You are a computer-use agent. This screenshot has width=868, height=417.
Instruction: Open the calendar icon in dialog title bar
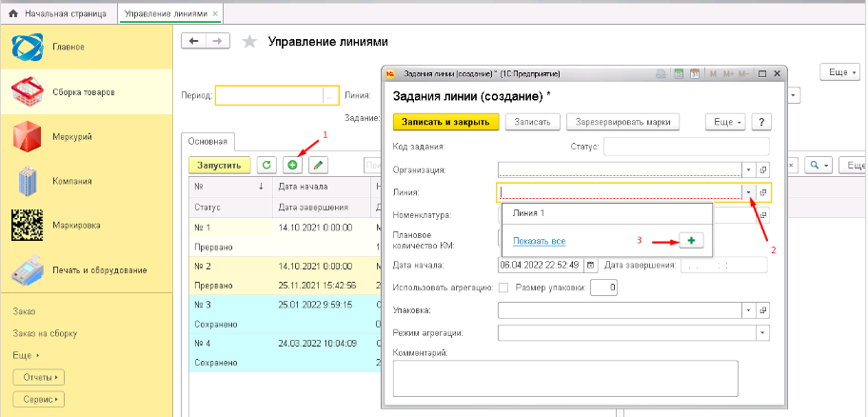(695, 73)
